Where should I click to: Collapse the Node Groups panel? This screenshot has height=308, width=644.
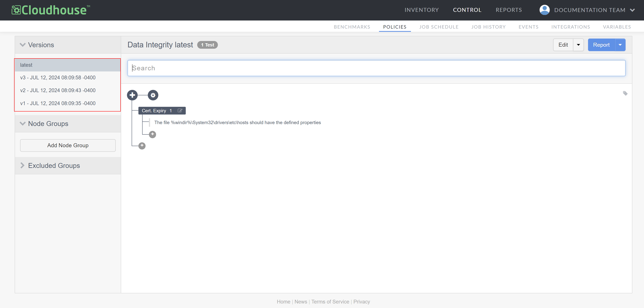(x=23, y=124)
